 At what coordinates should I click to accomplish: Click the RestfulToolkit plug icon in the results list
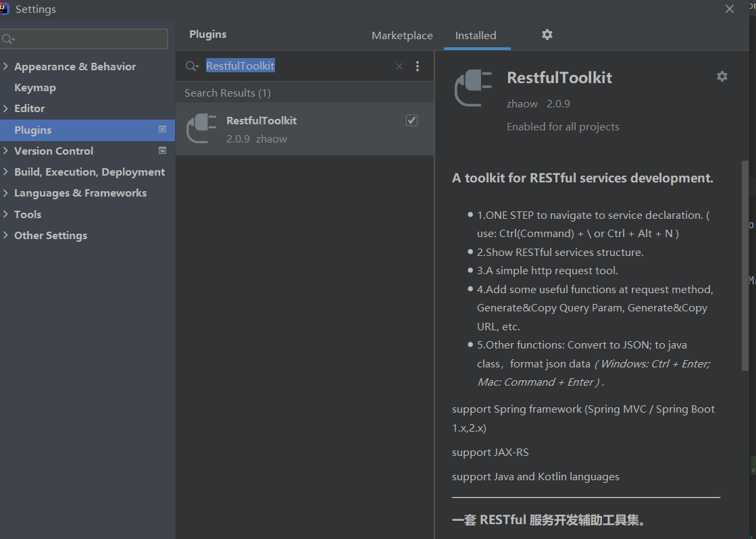201,129
